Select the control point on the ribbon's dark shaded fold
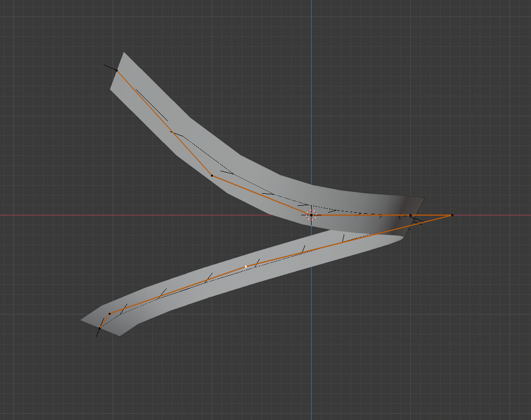This screenshot has width=531, height=420. (410, 215)
